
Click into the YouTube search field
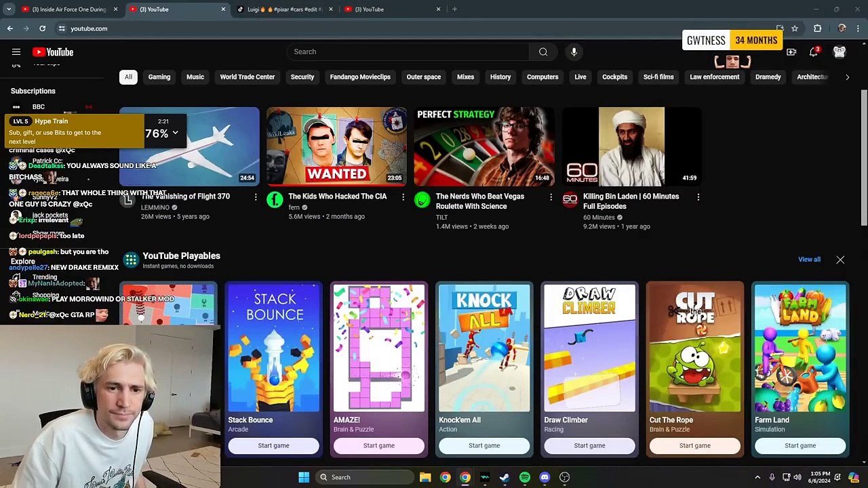(408, 52)
